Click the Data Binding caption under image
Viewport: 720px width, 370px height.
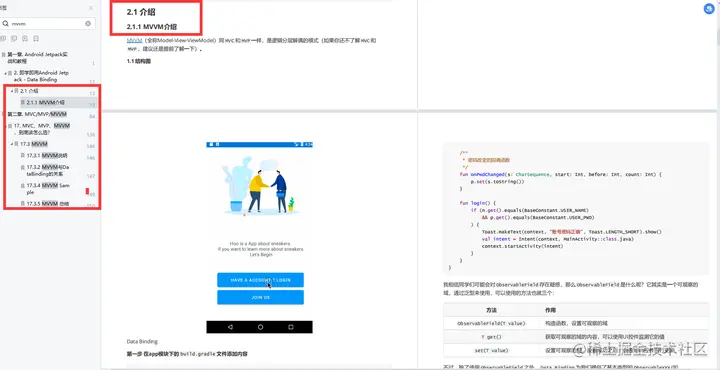tap(142, 342)
